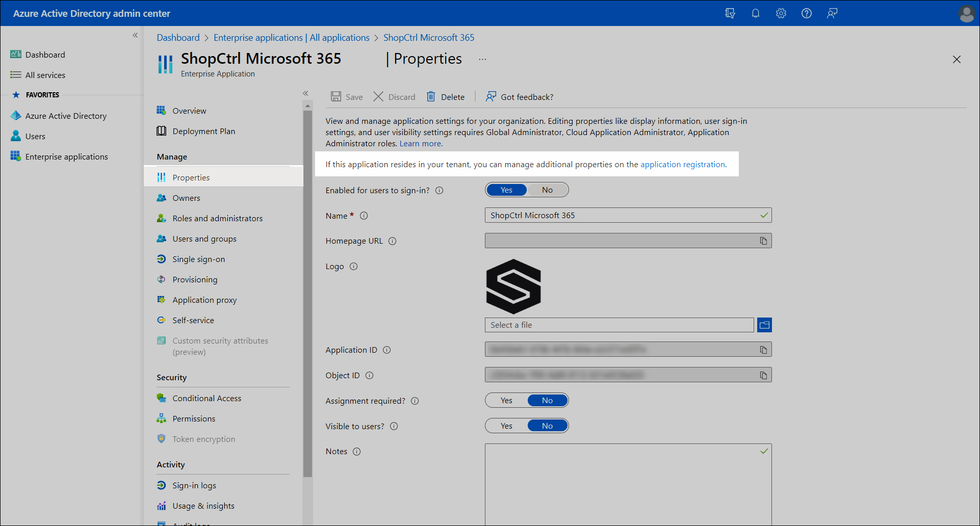Open Provisioning menu item

coord(195,279)
